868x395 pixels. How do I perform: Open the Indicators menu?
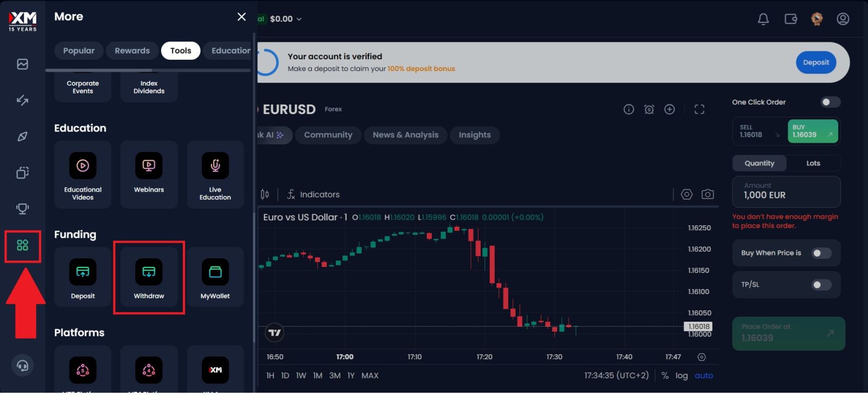coord(314,194)
